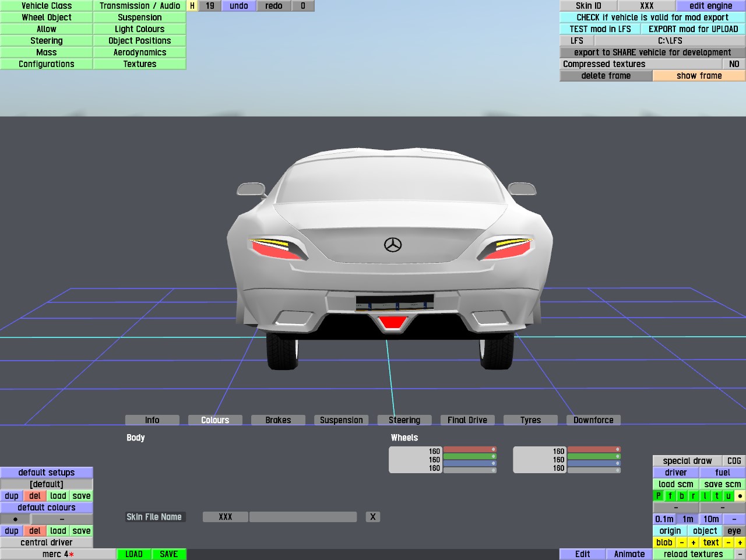The image size is (746, 560).
Task: Open the Skin ID XXX value selector
Action: point(647,6)
